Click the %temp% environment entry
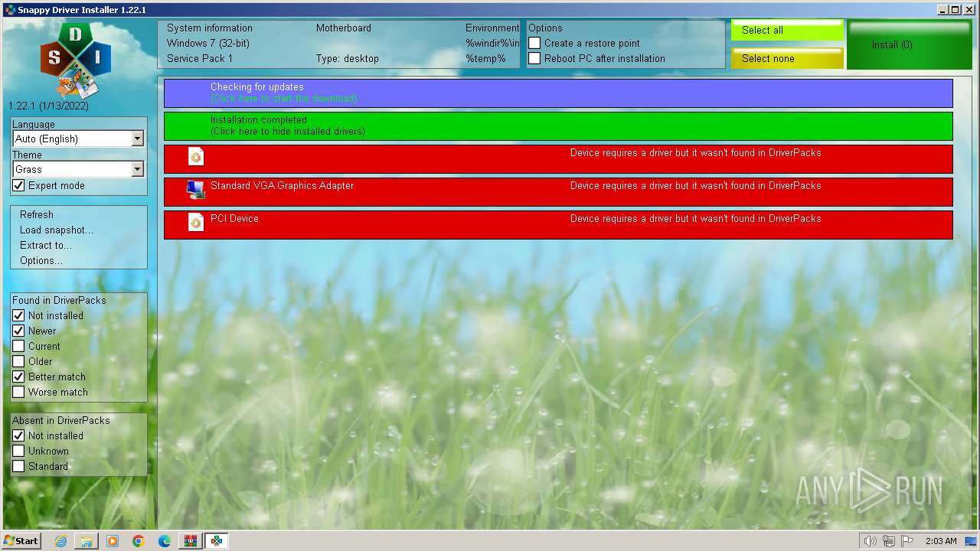 pos(485,59)
